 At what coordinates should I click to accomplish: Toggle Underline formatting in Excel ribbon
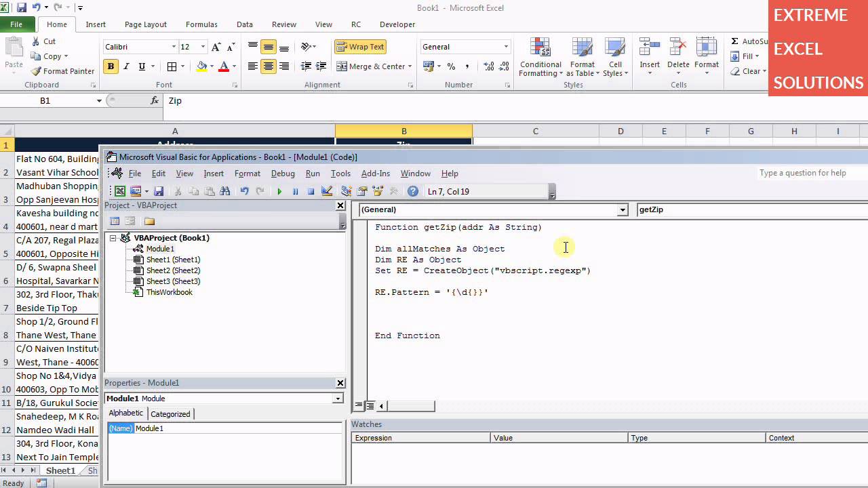tap(142, 66)
